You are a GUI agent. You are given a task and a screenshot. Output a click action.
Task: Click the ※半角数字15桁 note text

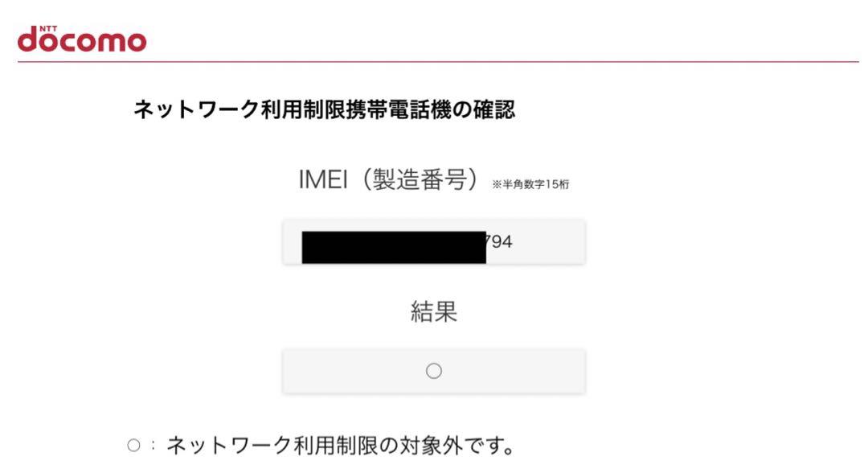pyautogui.click(x=530, y=184)
